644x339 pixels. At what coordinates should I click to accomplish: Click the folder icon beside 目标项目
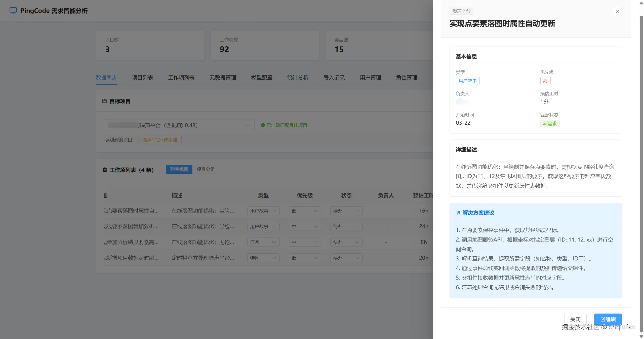coord(105,101)
